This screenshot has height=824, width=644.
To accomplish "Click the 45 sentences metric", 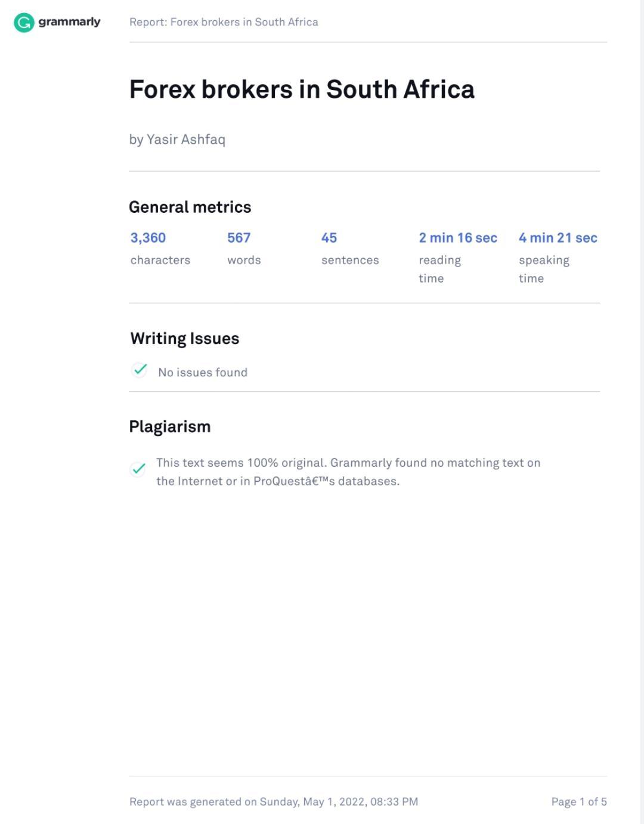I will (x=329, y=238).
